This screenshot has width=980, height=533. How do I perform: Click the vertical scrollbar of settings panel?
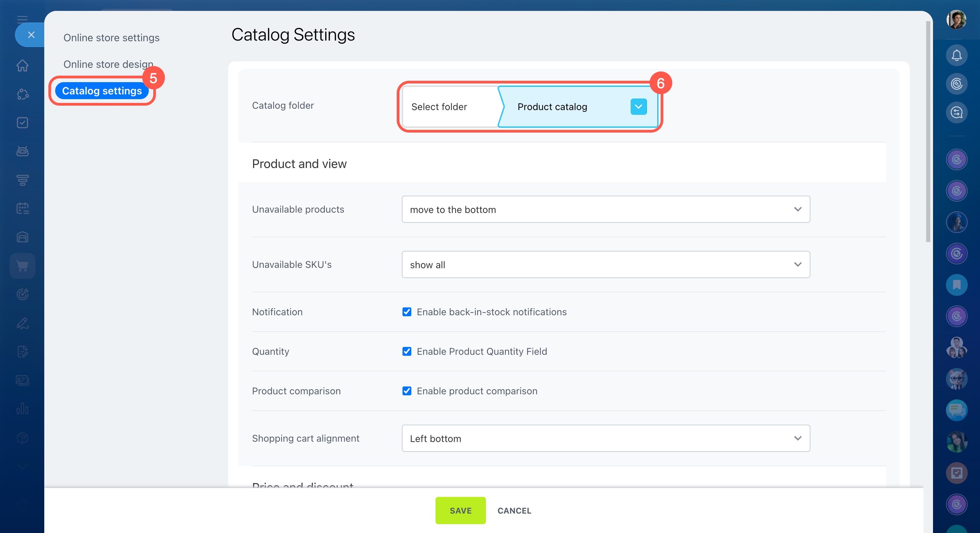coord(928,131)
